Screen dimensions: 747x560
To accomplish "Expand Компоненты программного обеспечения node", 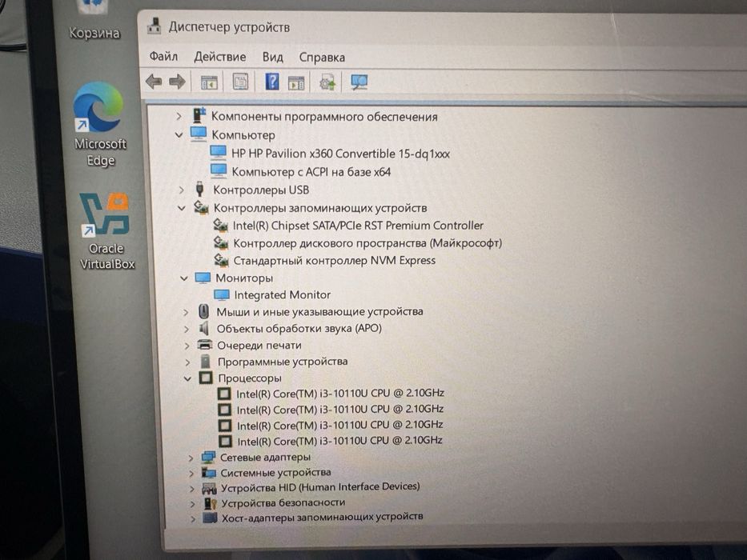I will (x=179, y=116).
